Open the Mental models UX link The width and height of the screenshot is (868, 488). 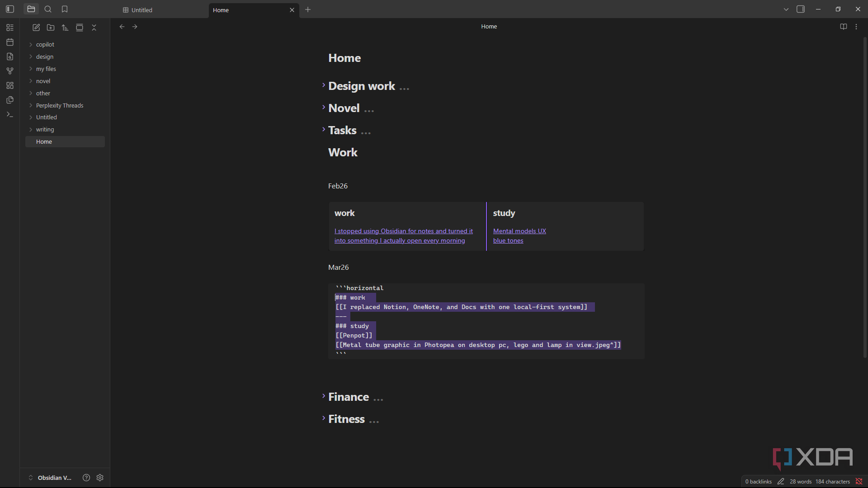tap(519, 231)
